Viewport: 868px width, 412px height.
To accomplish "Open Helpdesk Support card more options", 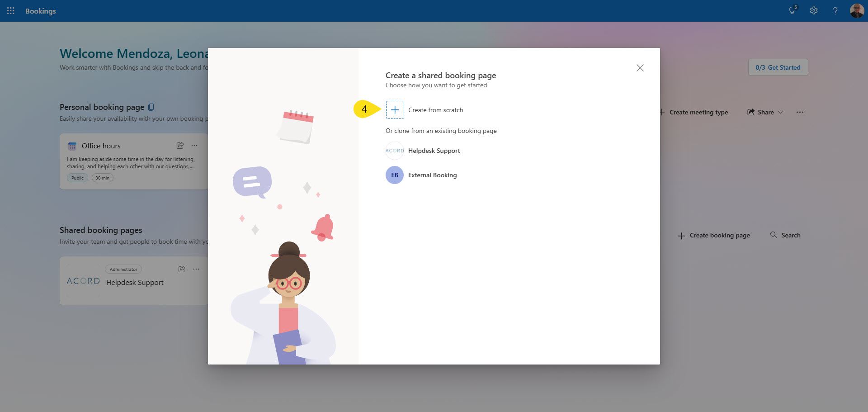I will tap(196, 269).
